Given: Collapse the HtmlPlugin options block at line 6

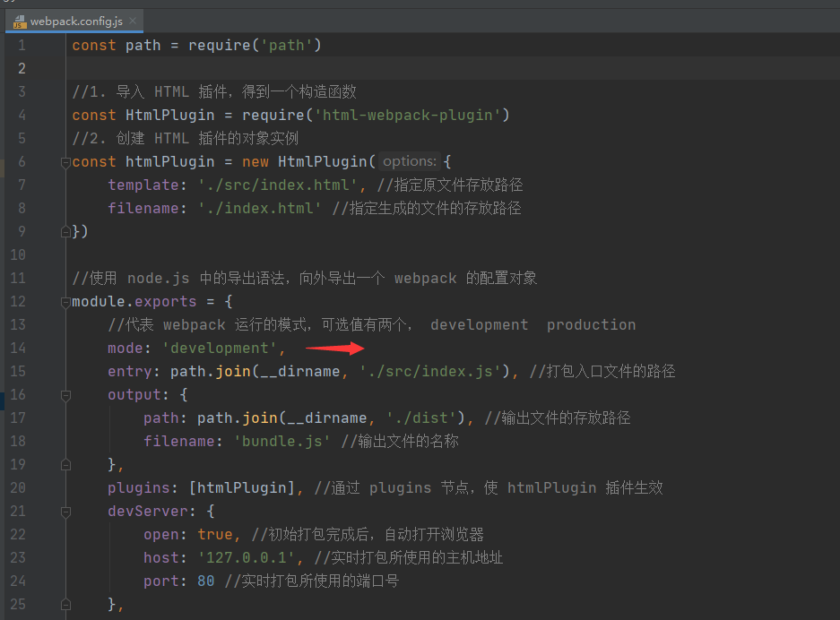Looking at the screenshot, I should [66, 161].
